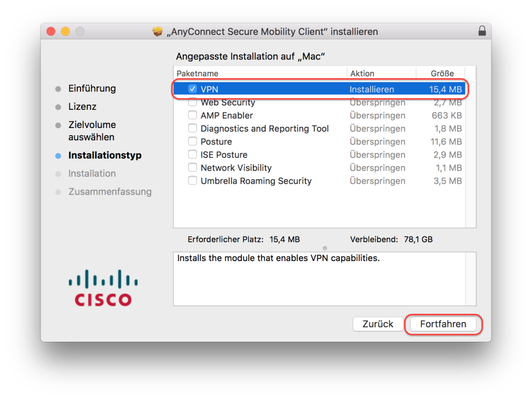The width and height of the screenshot is (532, 400).
Task: Click the yellow minimize window button
Action: point(65,31)
